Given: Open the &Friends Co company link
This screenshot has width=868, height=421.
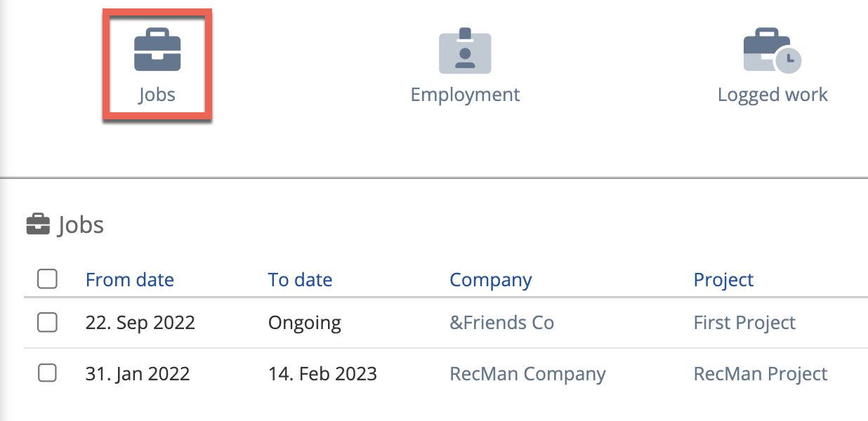Looking at the screenshot, I should (501, 323).
